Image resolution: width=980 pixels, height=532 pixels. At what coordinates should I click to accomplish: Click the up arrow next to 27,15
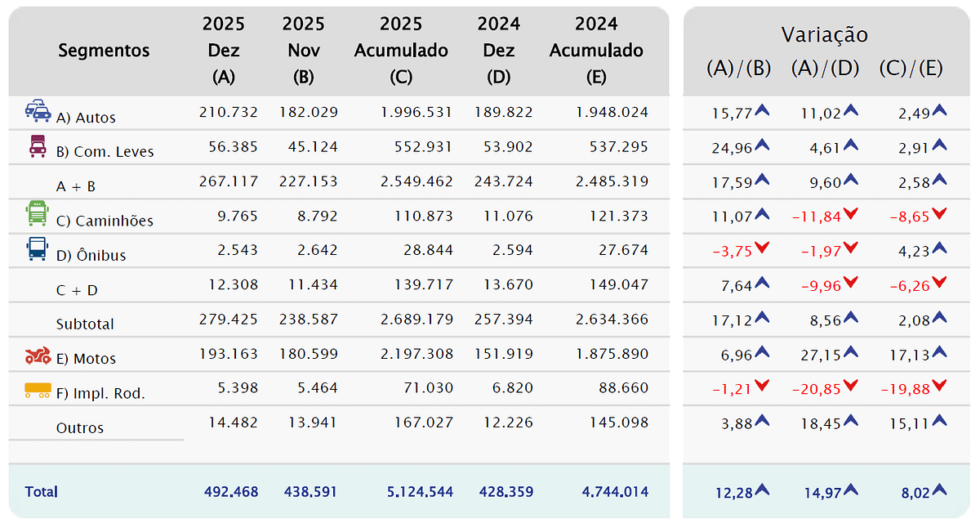tap(850, 352)
